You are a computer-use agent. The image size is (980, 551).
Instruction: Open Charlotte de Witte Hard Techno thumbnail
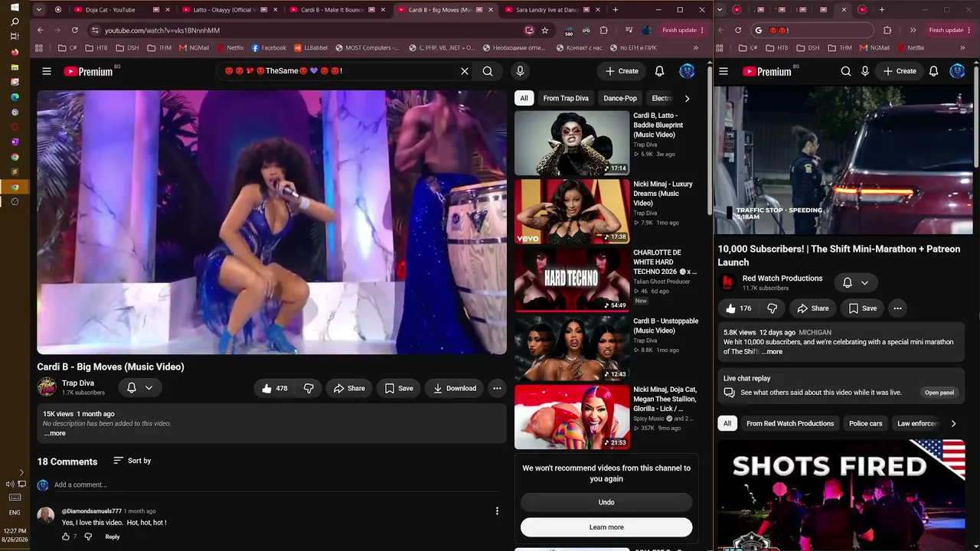click(572, 280)
